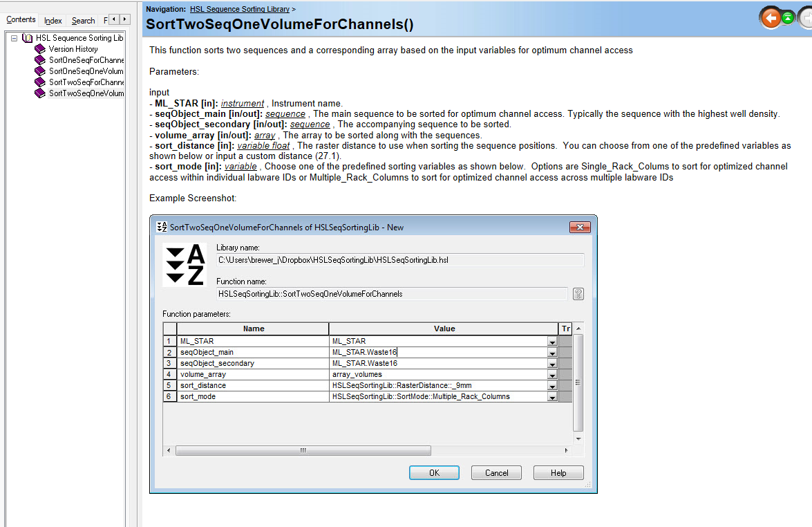Open the sort_distance value dropdown arrow
Screen dimensions: 812x527
click(x=551, y=386)
